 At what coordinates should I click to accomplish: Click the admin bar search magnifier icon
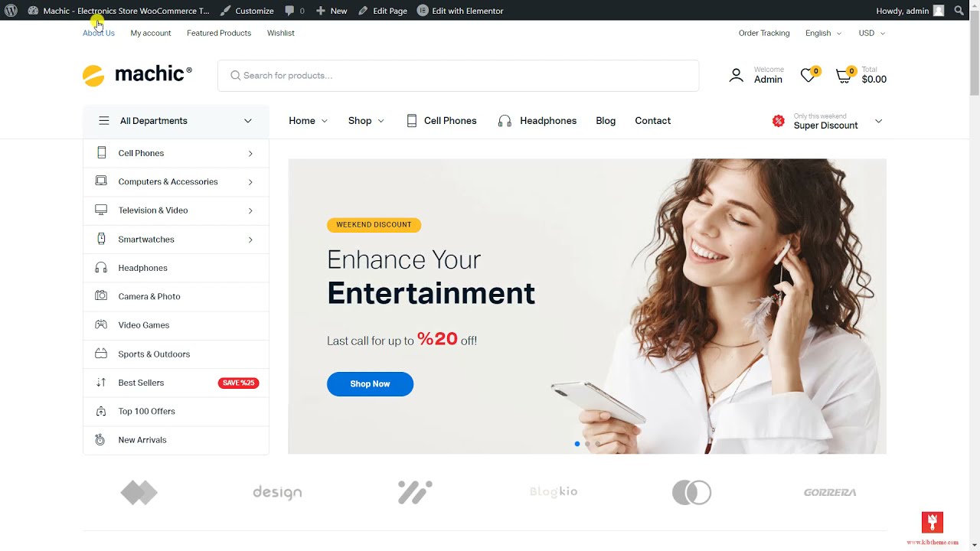959,11
